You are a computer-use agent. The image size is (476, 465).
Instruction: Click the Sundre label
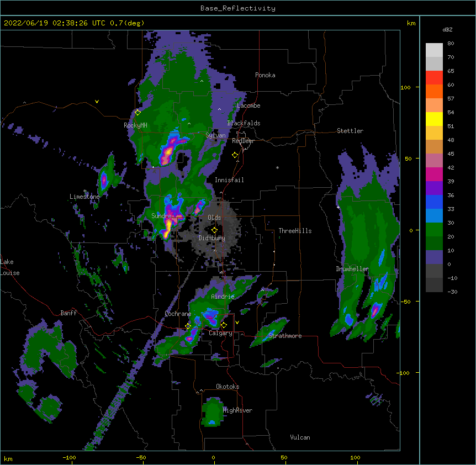point(161,216)
